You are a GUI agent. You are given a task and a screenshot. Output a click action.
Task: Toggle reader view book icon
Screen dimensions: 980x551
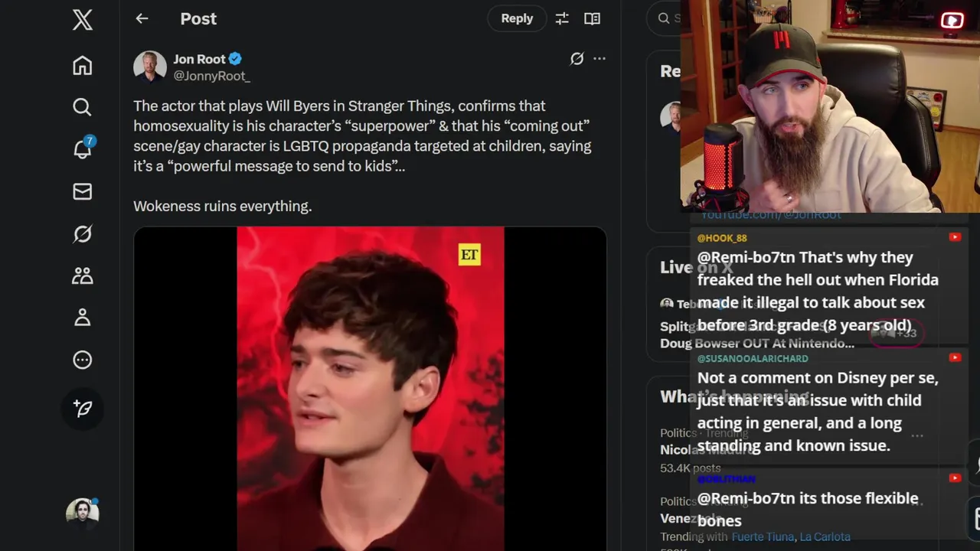592,18
